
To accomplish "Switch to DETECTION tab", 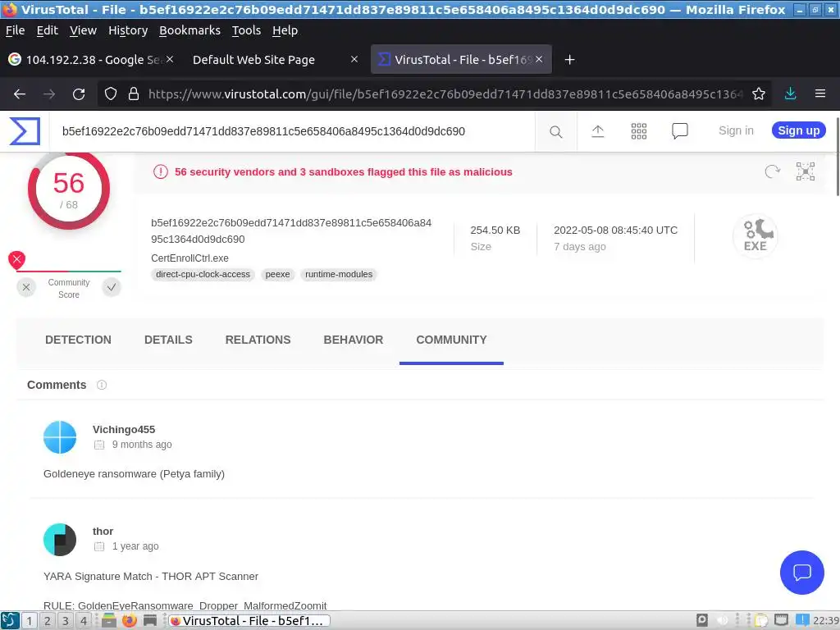I will click(x=78, y=340).
